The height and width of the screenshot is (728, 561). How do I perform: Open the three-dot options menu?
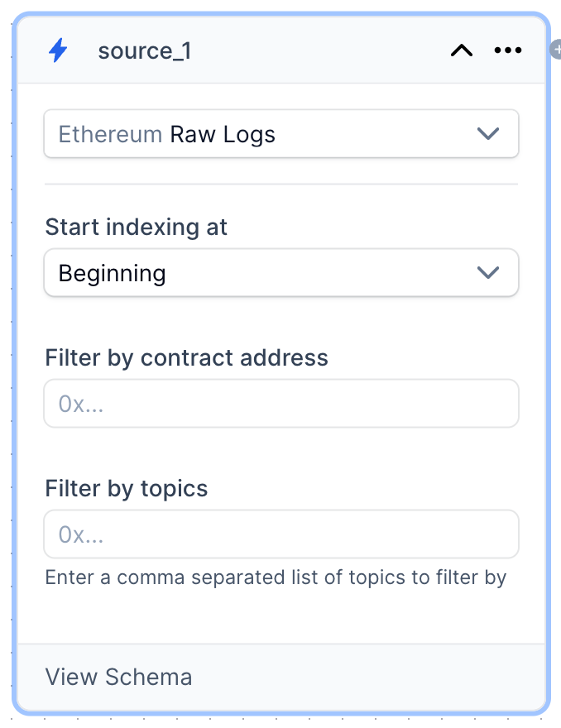[507, 50]
